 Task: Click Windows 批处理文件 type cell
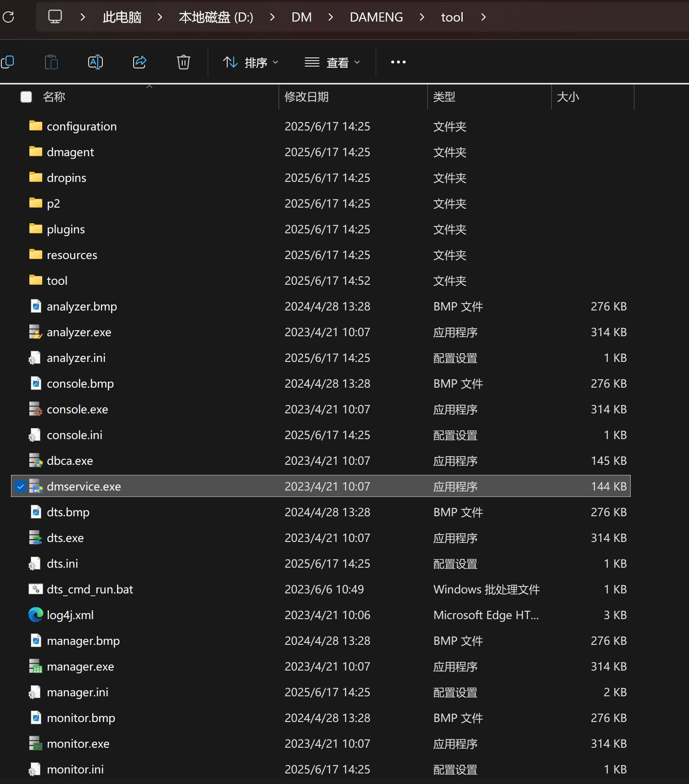(487, 589)
